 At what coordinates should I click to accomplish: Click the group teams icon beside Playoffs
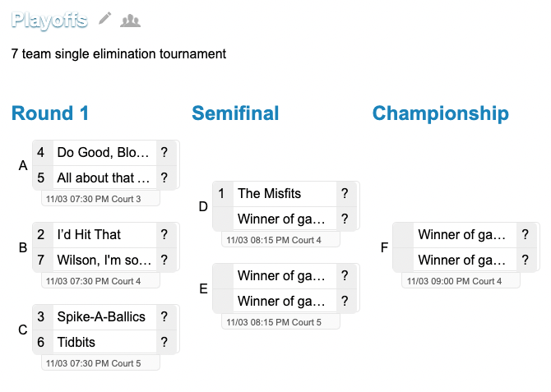point(130,20)
